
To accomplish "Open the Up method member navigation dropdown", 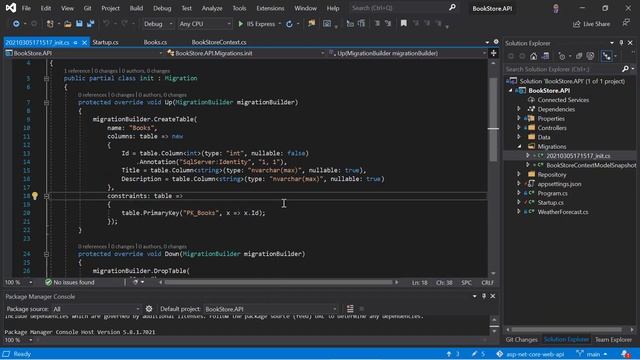I will (x=407, y=53).
